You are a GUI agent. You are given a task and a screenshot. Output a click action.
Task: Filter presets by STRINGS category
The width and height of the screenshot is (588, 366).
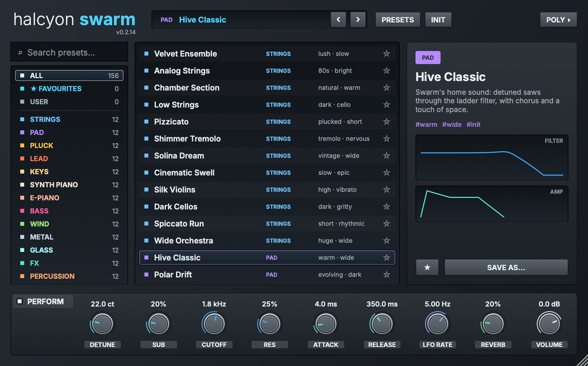coord(69,119)
